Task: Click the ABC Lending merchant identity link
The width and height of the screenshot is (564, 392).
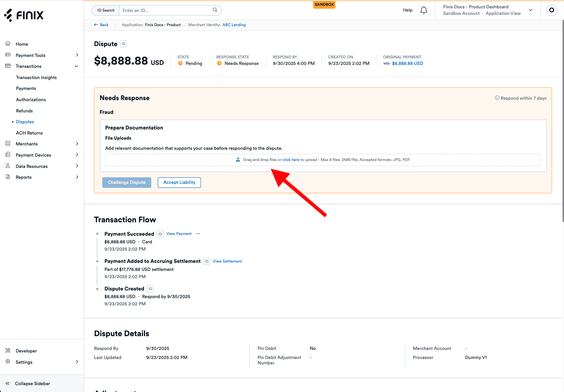Action: tap(234, 25)
